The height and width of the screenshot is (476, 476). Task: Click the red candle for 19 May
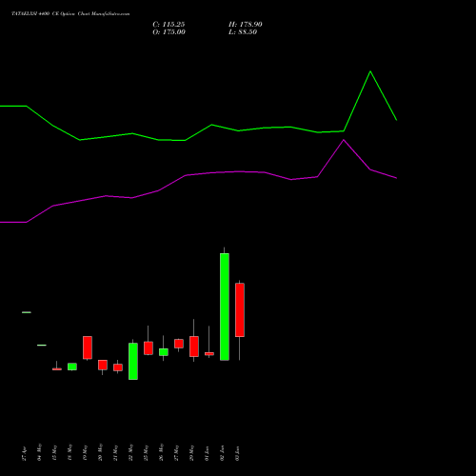tap(88, 347)
